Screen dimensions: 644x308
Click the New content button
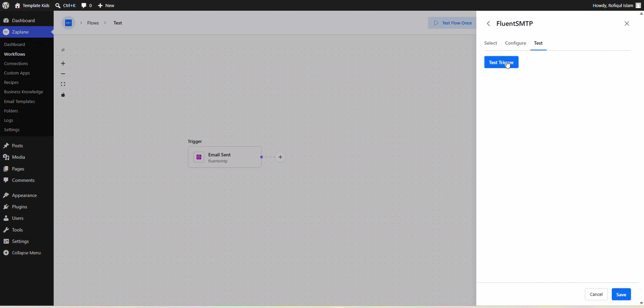[106, 5]
